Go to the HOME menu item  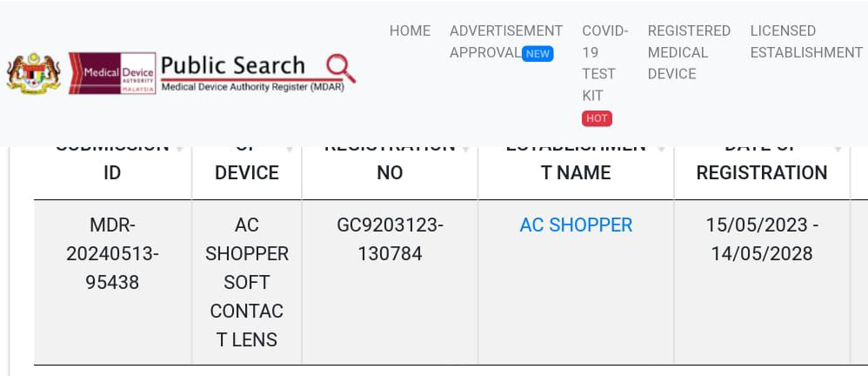[x=410, y=30]
